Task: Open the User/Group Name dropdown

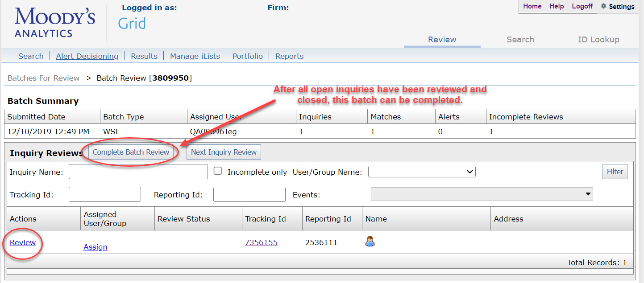Action: (422, 171)
